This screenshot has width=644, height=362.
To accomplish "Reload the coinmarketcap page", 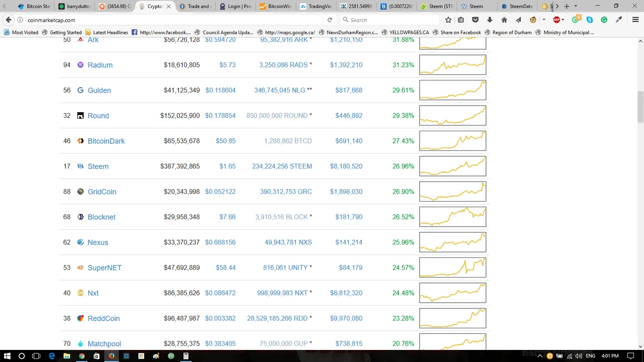I will pos(330,20).
